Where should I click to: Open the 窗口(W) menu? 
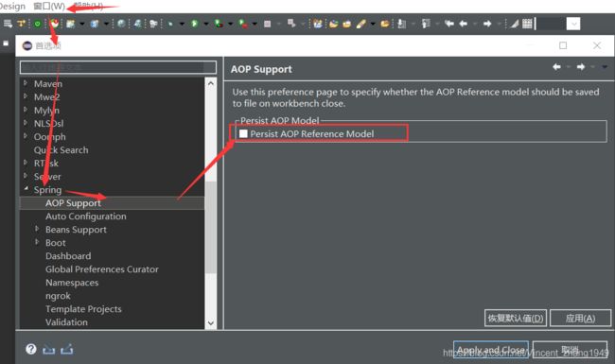(x=49, y=7)
